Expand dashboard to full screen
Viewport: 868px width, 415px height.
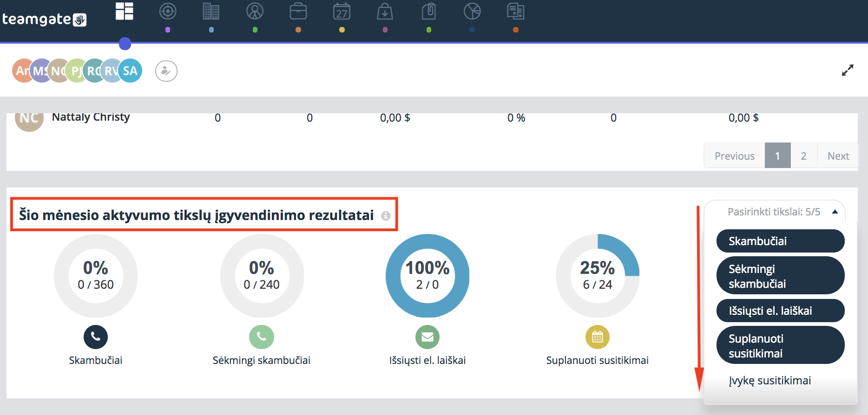(848, 70)
